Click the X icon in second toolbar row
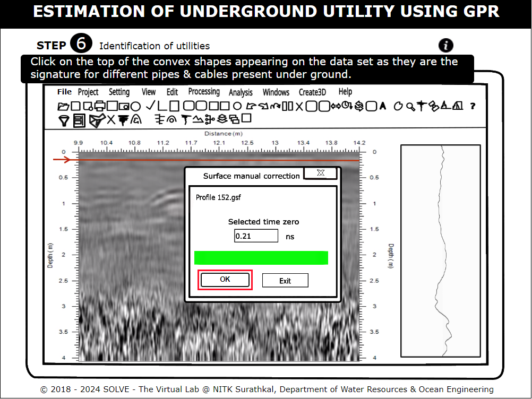 pos(111,119)
